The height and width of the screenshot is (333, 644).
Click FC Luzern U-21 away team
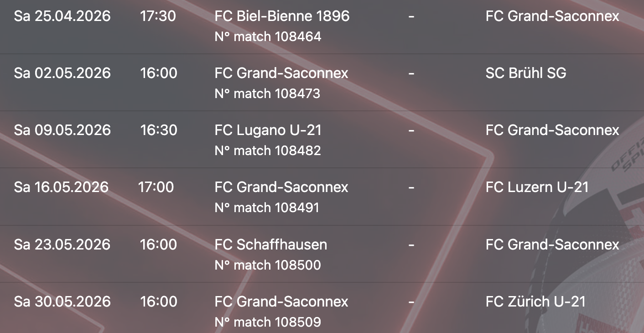click(x=537, y=187)
